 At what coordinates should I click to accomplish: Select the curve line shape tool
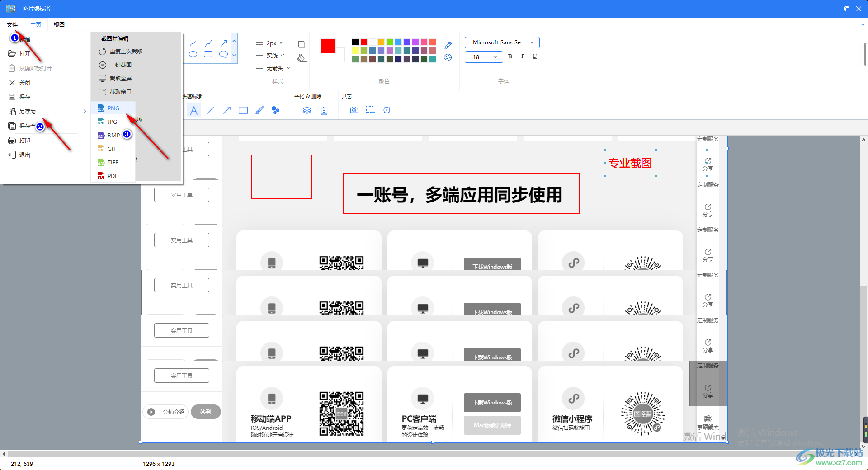click(193, 43)
